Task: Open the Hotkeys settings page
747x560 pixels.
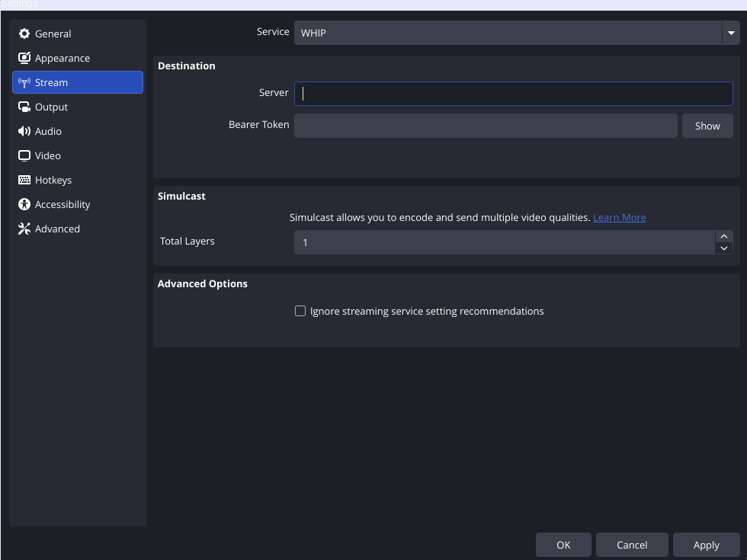Action: [78, 180]
